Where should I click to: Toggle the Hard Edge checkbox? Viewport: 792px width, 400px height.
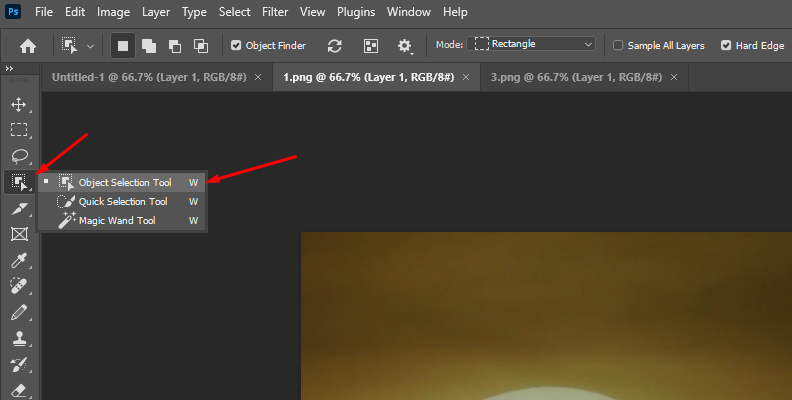coord(726,45)
